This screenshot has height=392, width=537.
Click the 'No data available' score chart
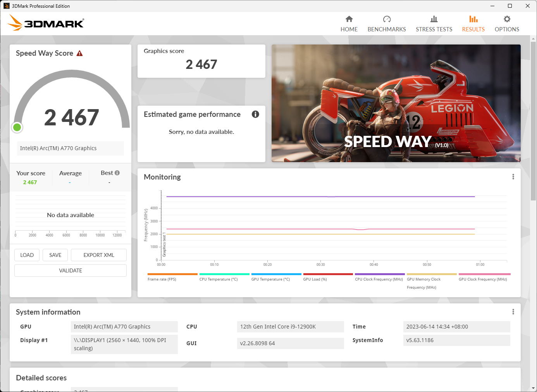click(x=71, y=215)
